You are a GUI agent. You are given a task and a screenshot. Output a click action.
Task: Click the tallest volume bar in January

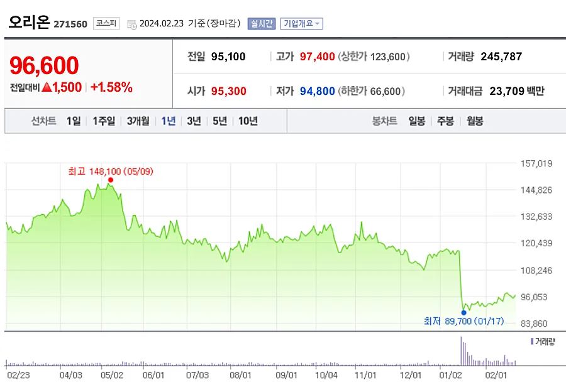pos(461,351)
